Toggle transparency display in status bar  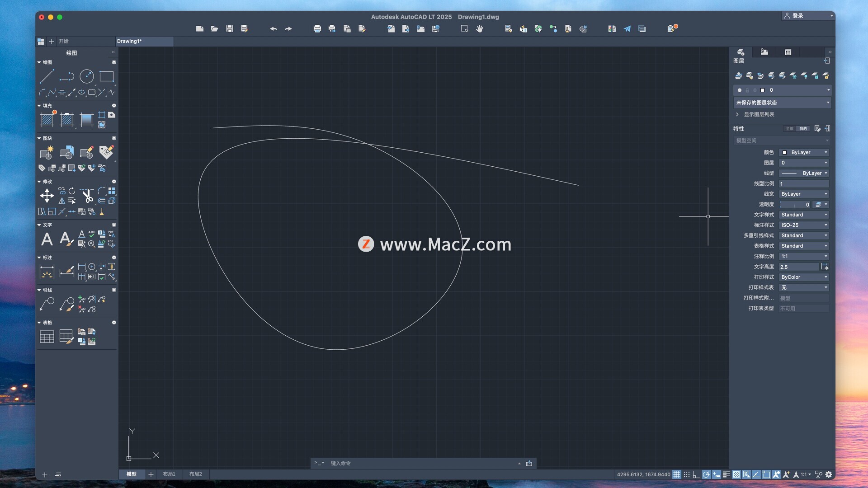[x=736, y=474]
